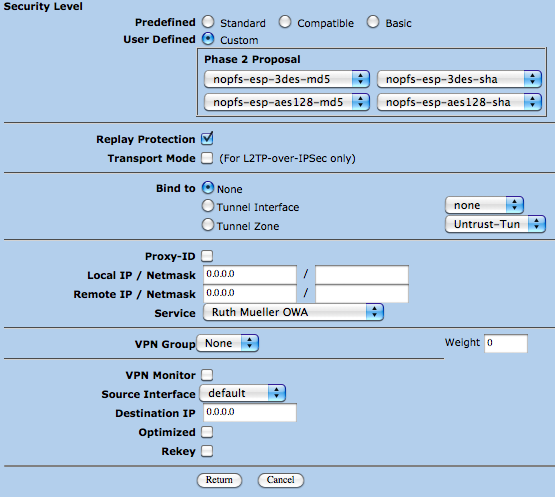This screenshot has height=497, width=555.
Task: Open the Service dropdown showing Ruth Mueller OWA
Action: tap(293, 312)
